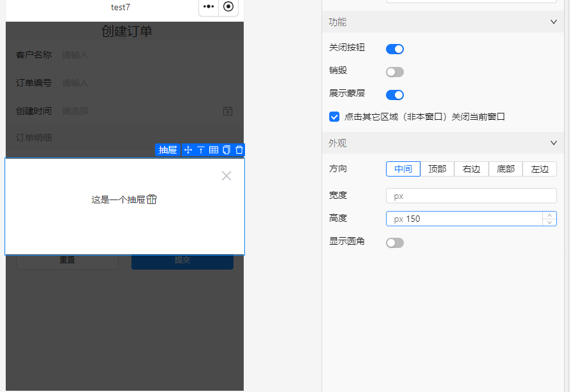The image size is (571, 392).
Task: Click the 创建订单 heading
Action: click(x=127, y=31)
